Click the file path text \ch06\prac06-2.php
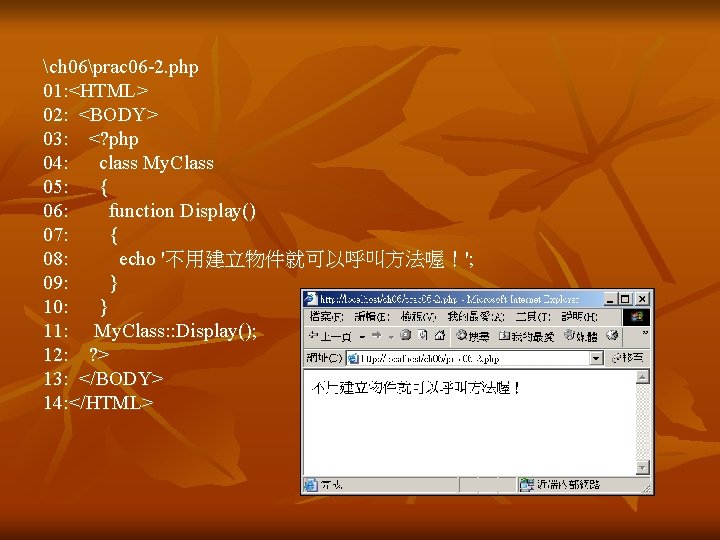Screen dimensions: 720x540 121,67
